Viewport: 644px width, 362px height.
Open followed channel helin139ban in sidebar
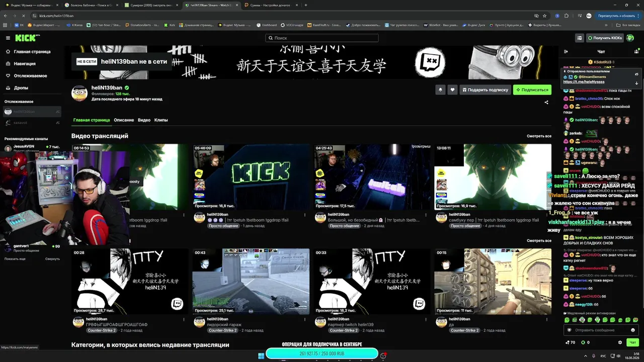click(x=32, y=112)
